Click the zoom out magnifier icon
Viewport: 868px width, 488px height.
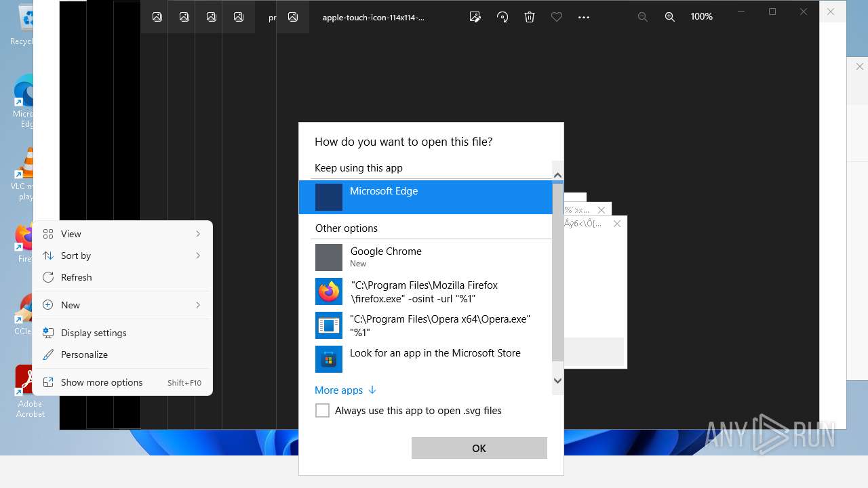643,17
